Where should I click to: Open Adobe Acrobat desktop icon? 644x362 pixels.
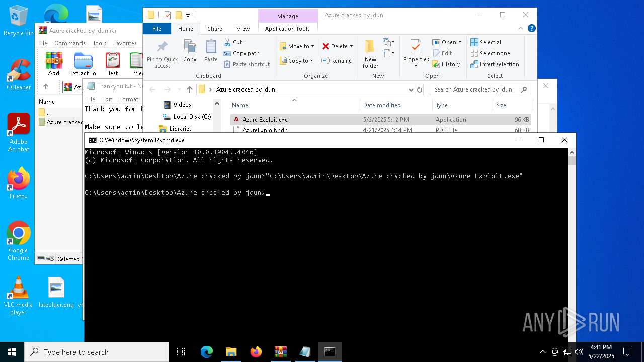click(19, 133)
